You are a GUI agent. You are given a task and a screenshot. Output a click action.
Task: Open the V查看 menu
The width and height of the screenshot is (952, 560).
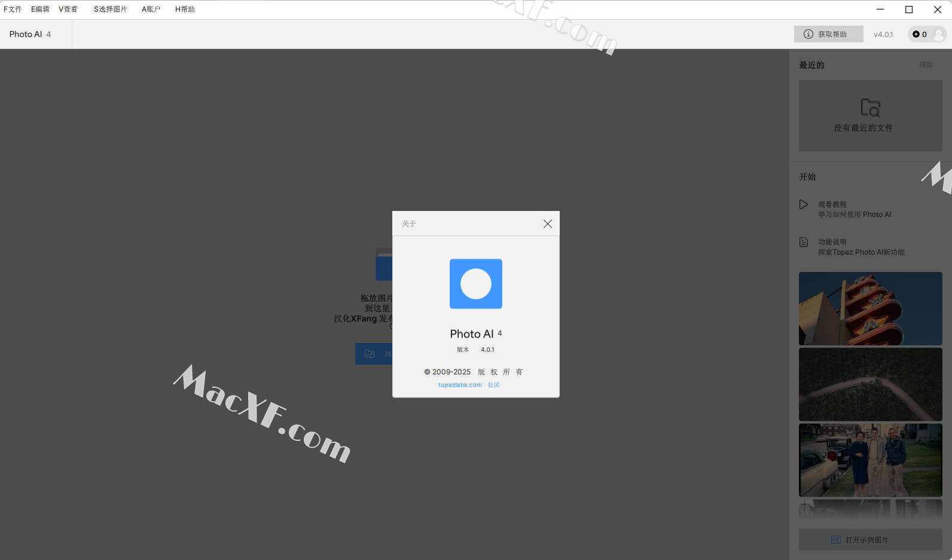point(68,9)
